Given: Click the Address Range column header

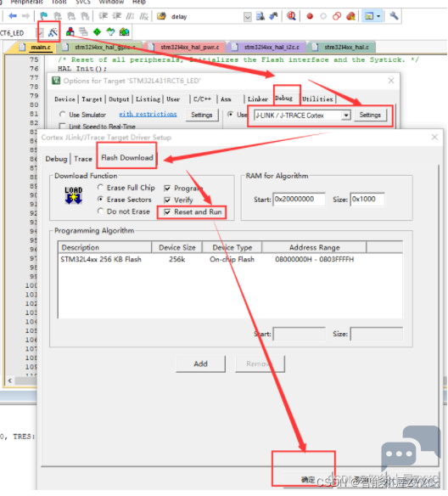Looking at the screenshot, I should (x=314, y=247).
